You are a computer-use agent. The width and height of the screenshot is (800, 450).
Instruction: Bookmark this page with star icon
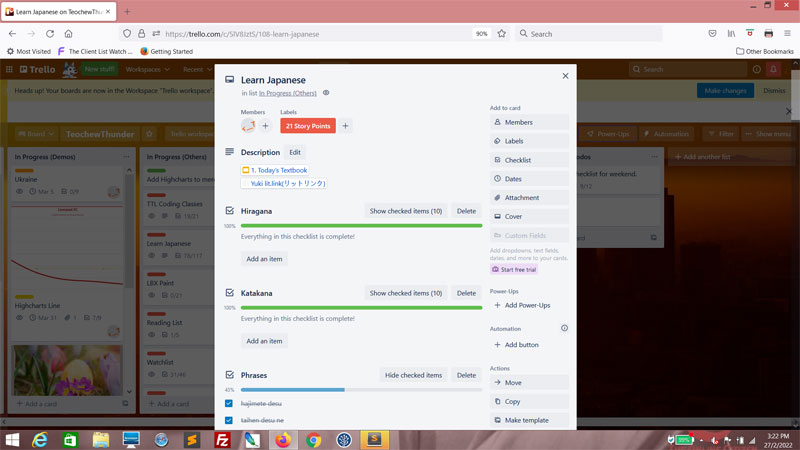pyautogui.click(x=502, y=34)
